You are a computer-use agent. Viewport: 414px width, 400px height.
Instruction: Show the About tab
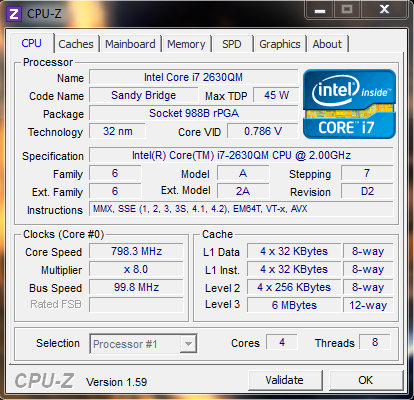point(327,44)
